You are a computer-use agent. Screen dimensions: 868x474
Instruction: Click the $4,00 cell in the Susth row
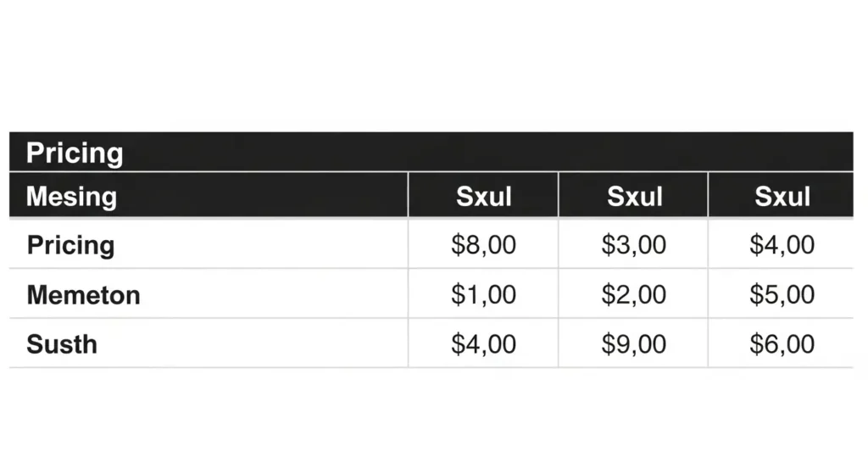tap(484, 344)
